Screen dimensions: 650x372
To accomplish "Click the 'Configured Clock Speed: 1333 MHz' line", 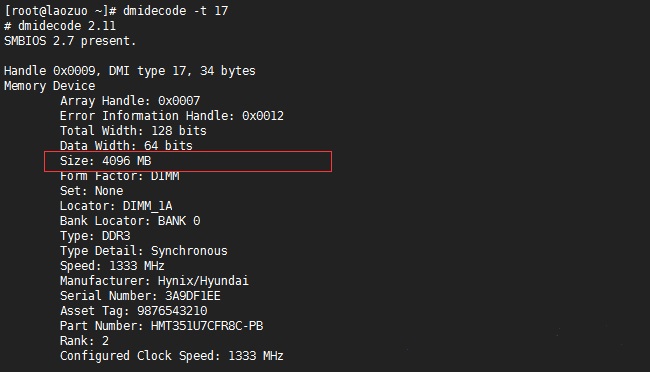I will pyautogui.click(x=172, y=356).
